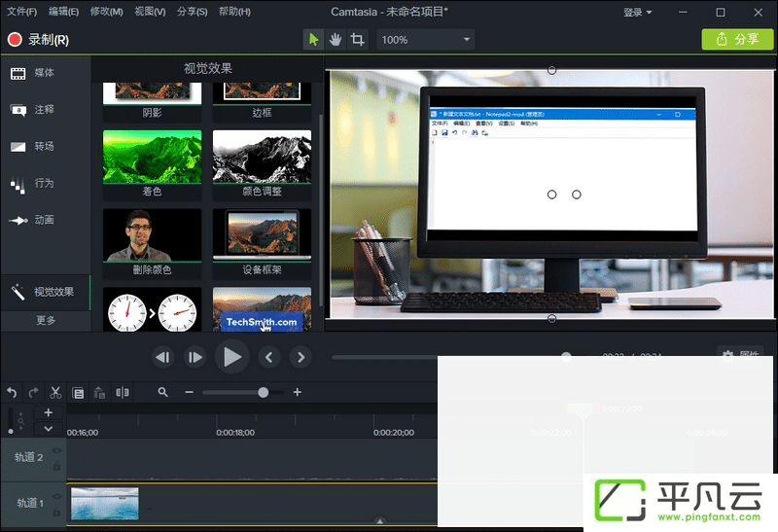The height and width of the screenshot is (532, 778).
Task: Open the Behaviors tab in sidebar
Action: 46,183
